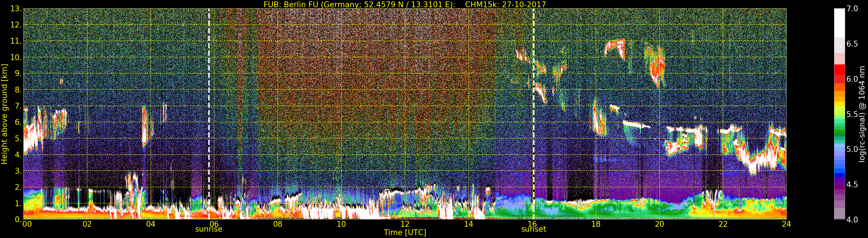Click the white dashed sunrise line

click(x=209, y=114)
